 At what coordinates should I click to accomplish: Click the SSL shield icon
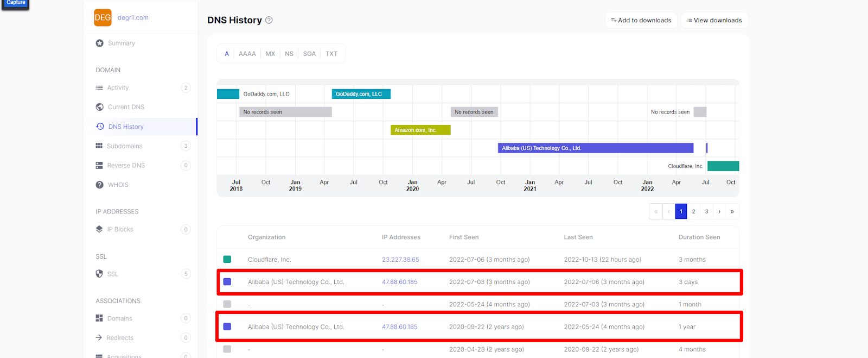(99, 274)
